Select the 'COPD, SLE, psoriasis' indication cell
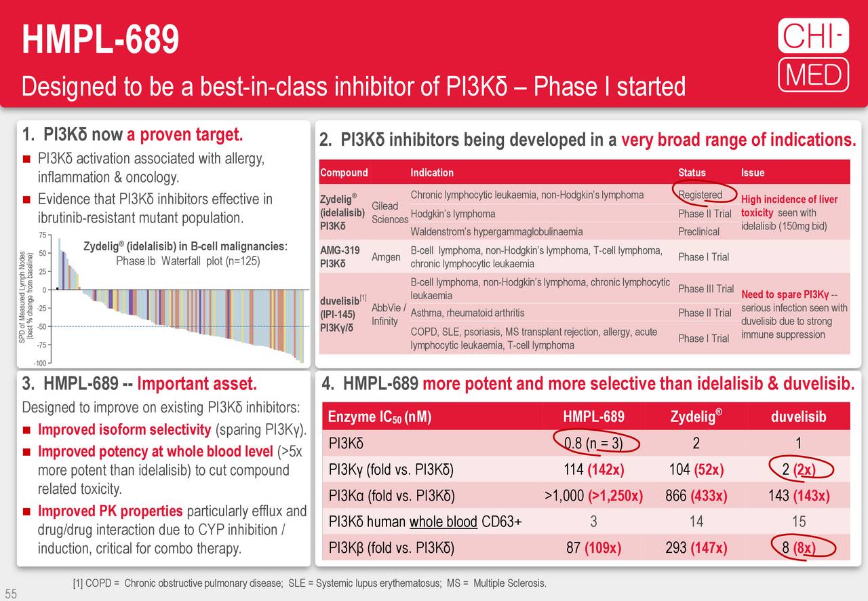This screenshot has width=868, height=601. pos(534,338)
